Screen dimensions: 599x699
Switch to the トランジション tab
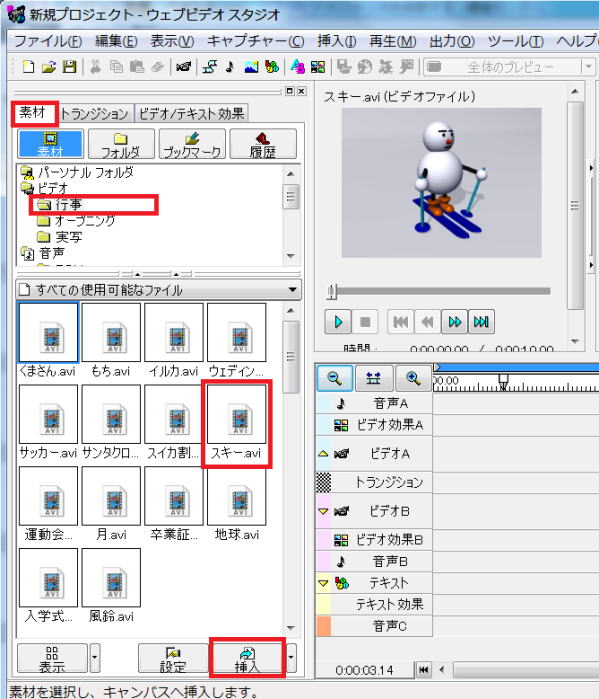[x=94, y=114]
